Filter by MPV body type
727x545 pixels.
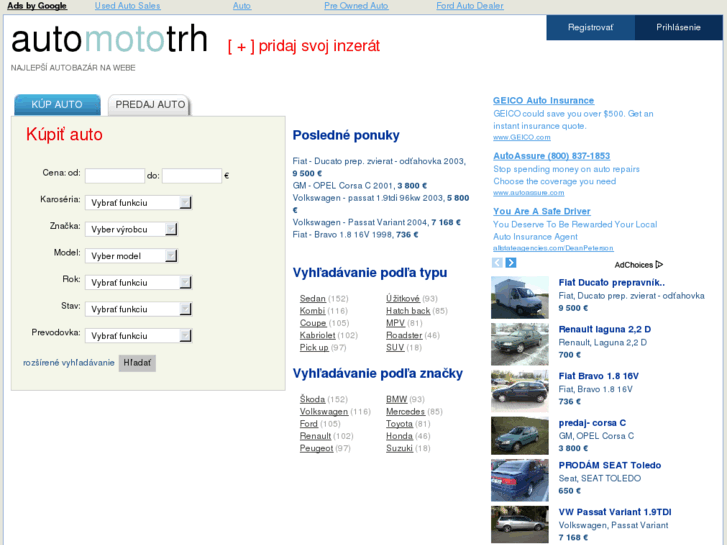click(x=395, y=323)
